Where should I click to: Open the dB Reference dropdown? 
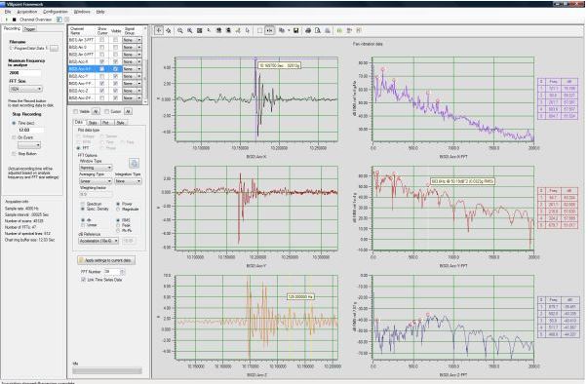click(x=99, y=241)
